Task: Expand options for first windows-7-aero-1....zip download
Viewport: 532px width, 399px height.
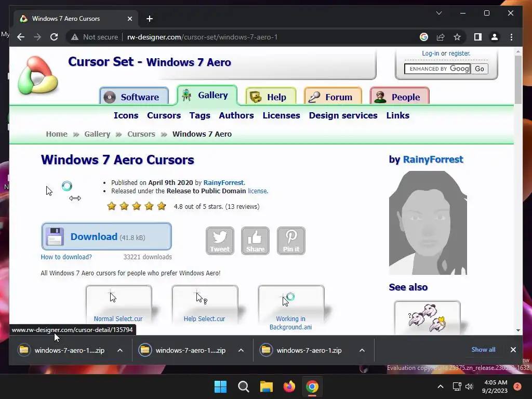Action: (120, 350)
